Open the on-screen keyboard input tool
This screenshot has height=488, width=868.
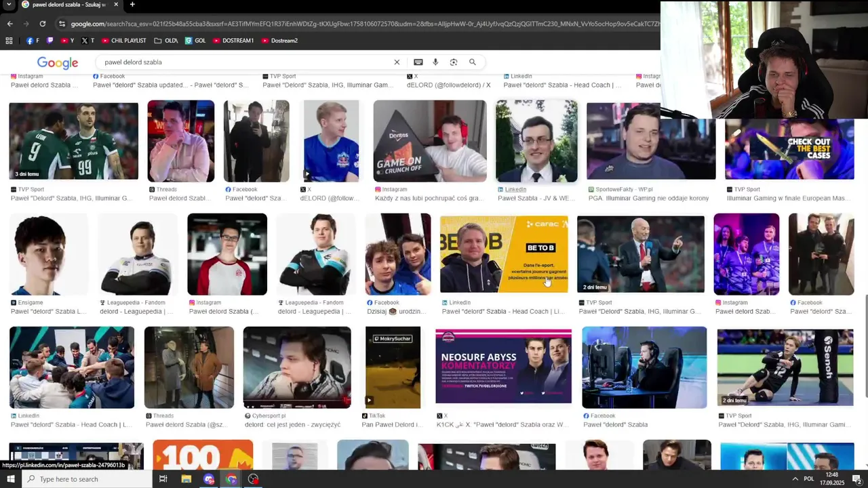point(418,62)
